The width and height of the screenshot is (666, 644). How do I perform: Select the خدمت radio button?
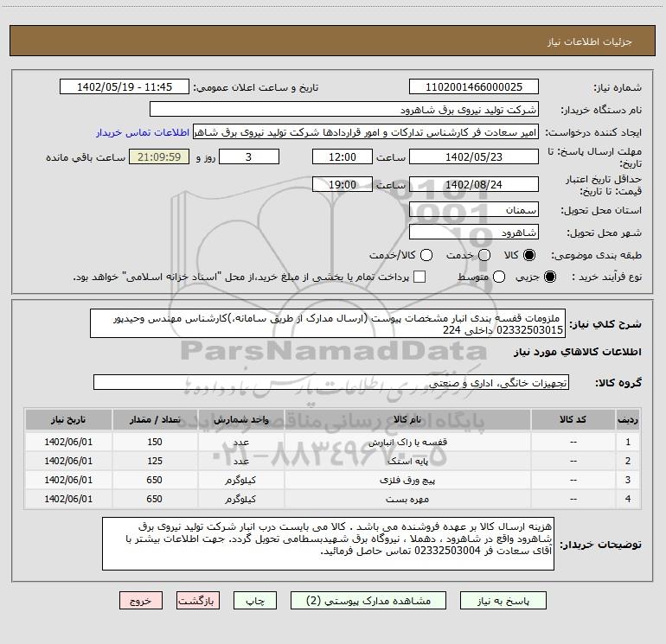pos(484,255)
